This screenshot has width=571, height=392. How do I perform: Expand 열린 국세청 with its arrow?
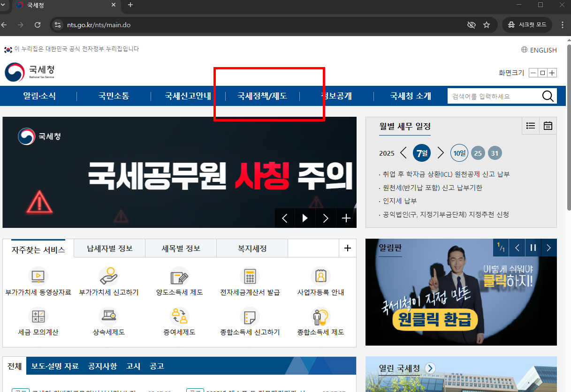pyautogui.click(x=430, y=368)
